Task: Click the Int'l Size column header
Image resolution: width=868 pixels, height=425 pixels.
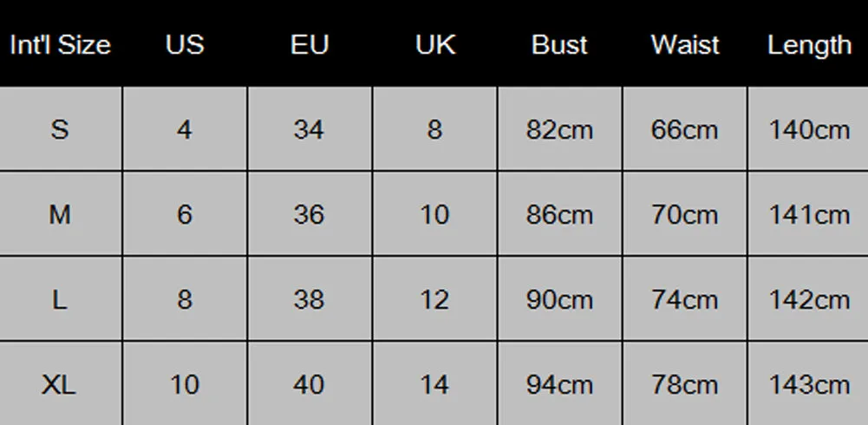Action: [x=61, y=45]
